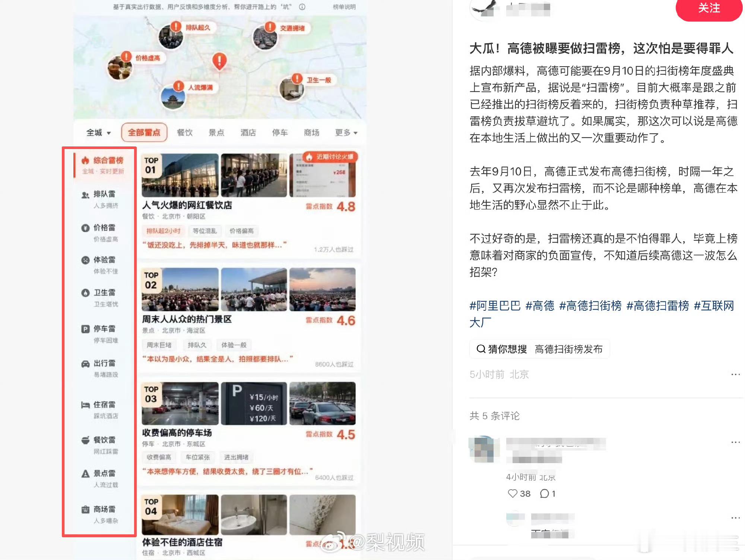The image size is (745, 560).
Task: Click the 雷点指数 4.6 score
Action: [x=330, y=320]
